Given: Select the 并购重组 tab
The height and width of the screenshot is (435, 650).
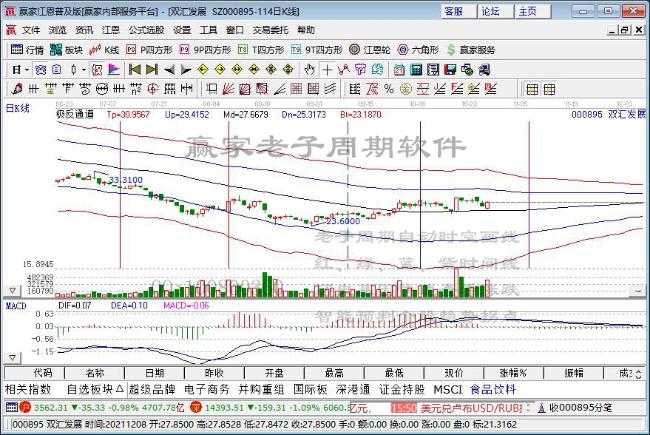Looking at the screenshot, I should tap(261, 389).
